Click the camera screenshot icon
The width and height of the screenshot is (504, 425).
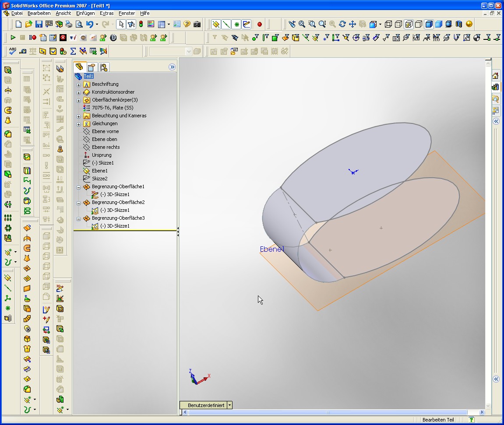point(197,25)
